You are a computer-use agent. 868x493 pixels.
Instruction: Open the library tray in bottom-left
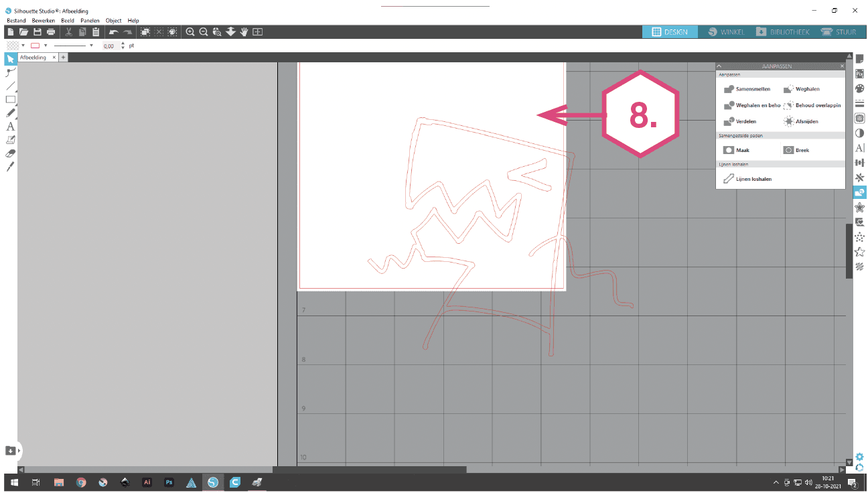(x=11, y=451)
